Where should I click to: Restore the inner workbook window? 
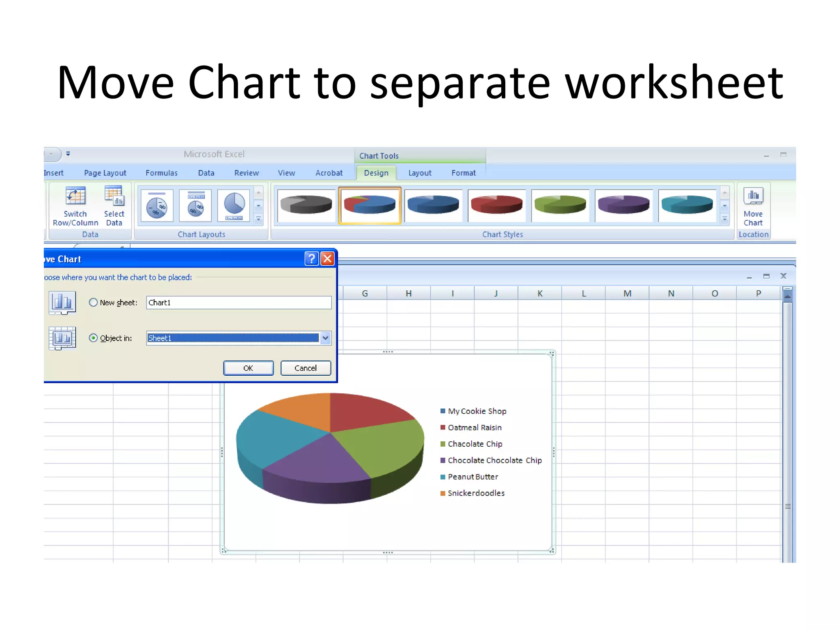[x=766, y=276]
